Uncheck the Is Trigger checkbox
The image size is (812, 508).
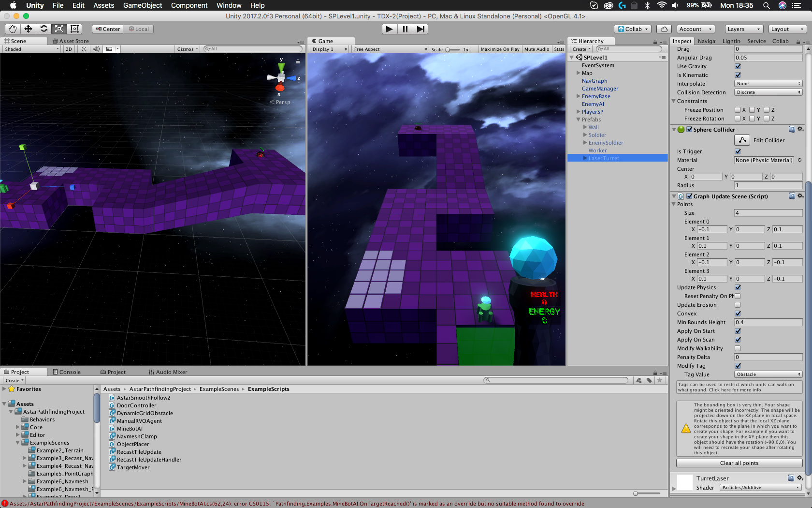738,151
